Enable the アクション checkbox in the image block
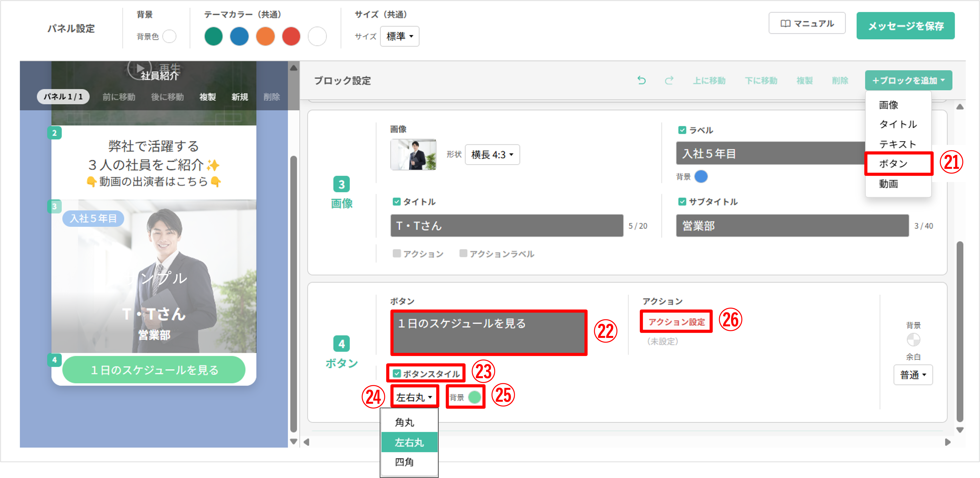The height and width of the screenshot is (478, 980). [x=397, y=253]
